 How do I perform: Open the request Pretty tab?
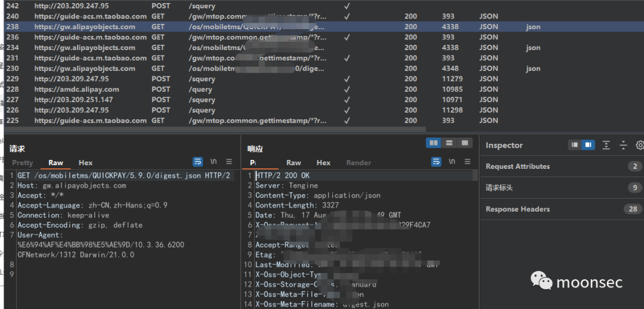point(23,163)
